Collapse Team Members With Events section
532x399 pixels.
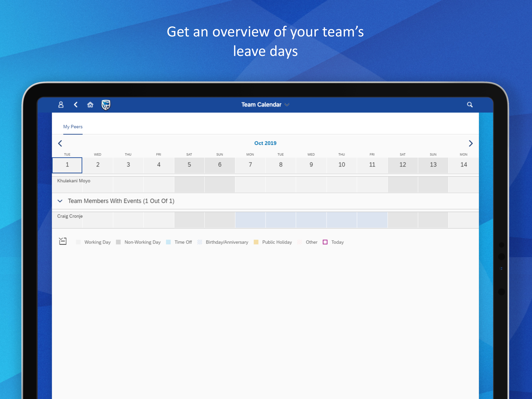pyautogui.click(x=60, y=201)
